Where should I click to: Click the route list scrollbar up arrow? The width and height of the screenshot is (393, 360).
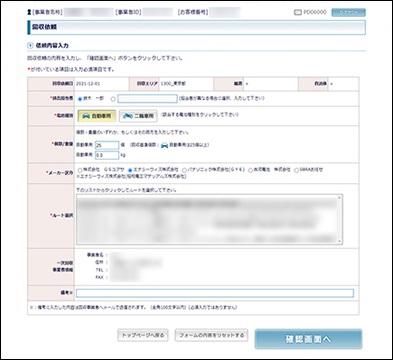340,197
